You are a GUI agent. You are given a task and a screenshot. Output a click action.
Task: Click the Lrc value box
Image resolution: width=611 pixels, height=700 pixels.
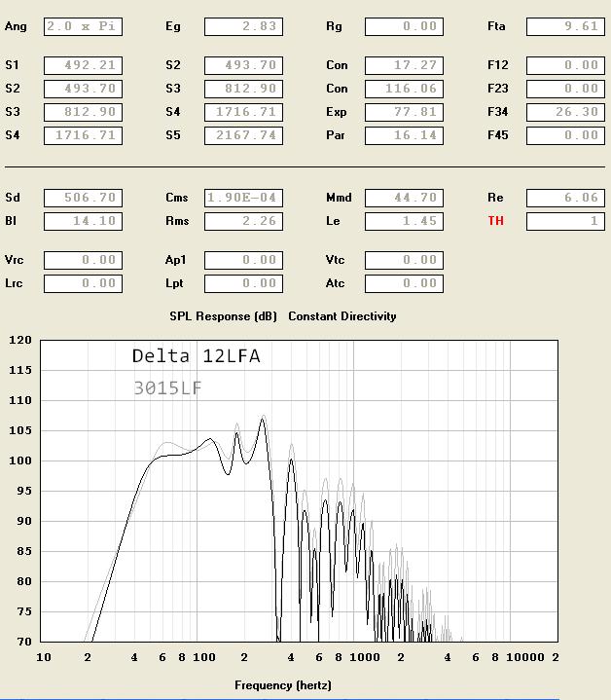(83, 283)
